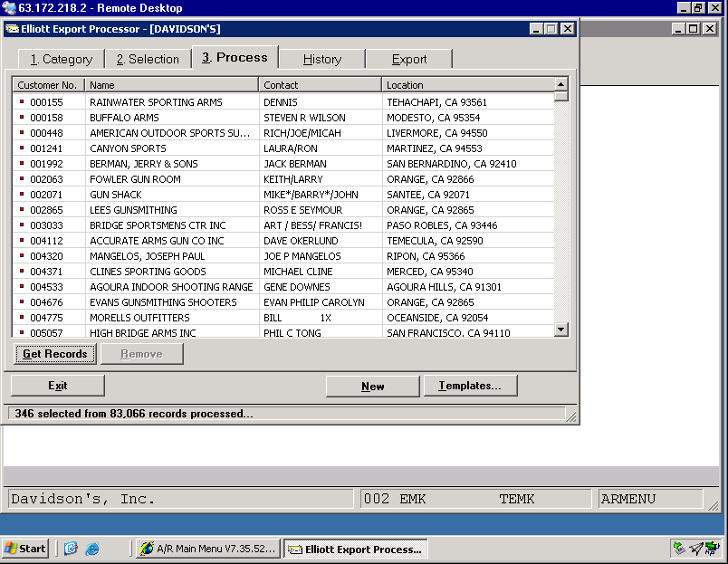
Task: Click the ARMENU status bar field
Action: point(650,499)
